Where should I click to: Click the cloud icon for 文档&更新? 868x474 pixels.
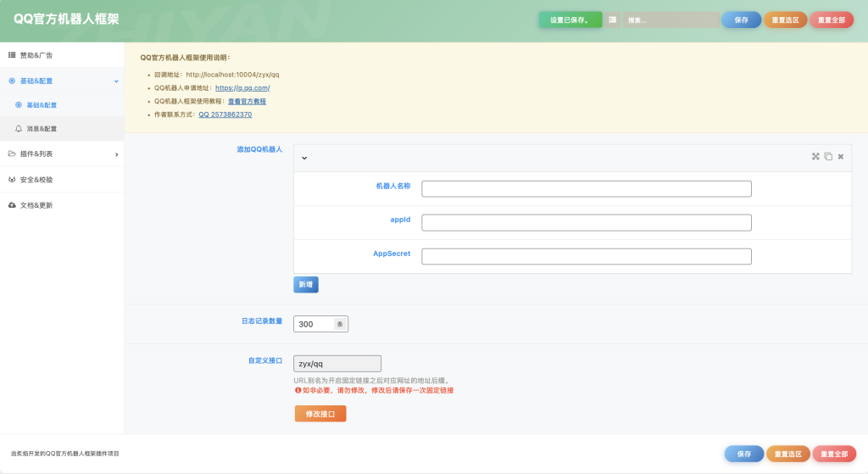(12, 205)
